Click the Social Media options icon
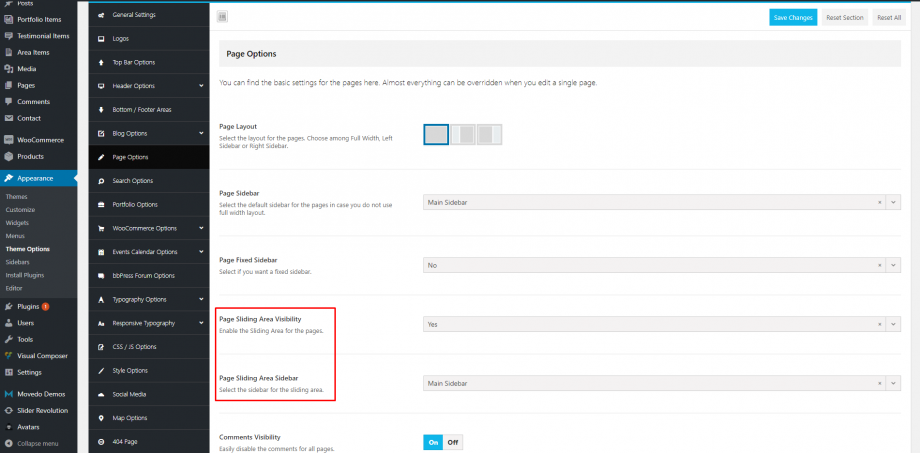 tap(102, 394)
